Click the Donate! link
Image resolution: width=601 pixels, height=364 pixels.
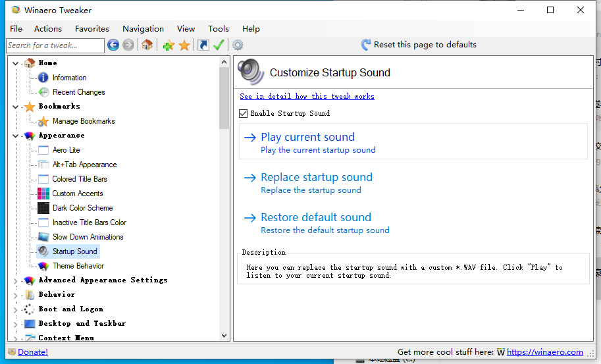33,351
